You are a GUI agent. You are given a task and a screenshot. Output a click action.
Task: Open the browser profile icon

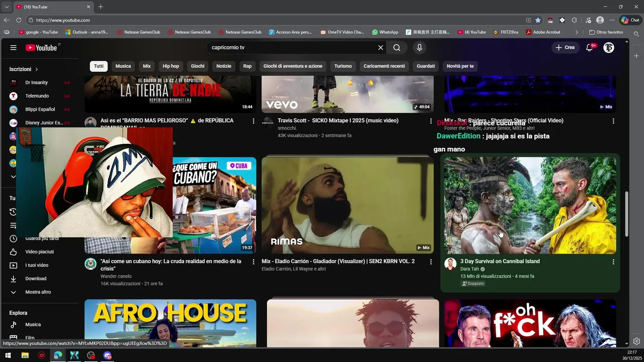(x=600, y=20)
